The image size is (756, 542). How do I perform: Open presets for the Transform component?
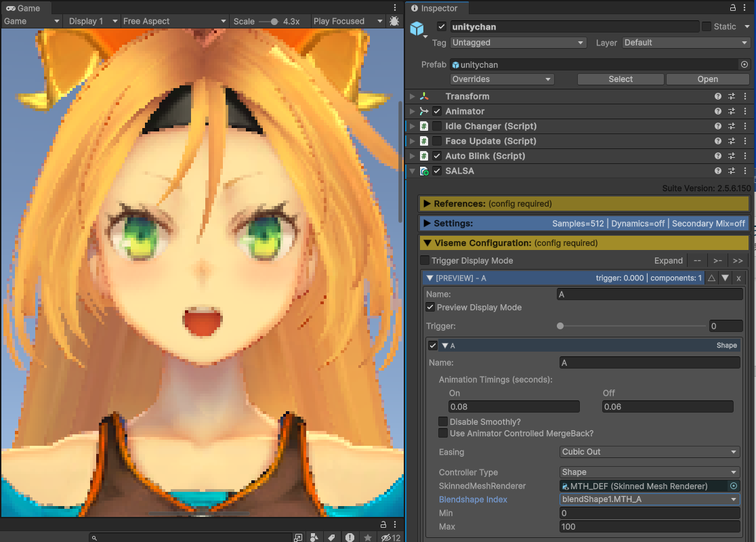732,96
